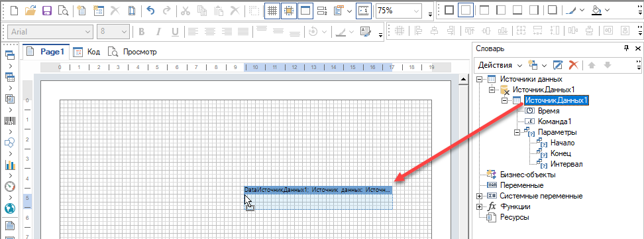Center the text horizontally

click(x=209, y=32)
